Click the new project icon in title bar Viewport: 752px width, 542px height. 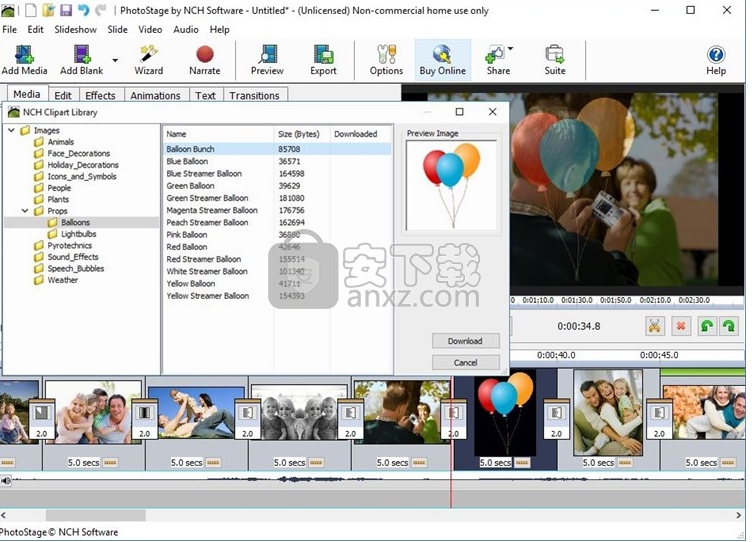(31, 10)
